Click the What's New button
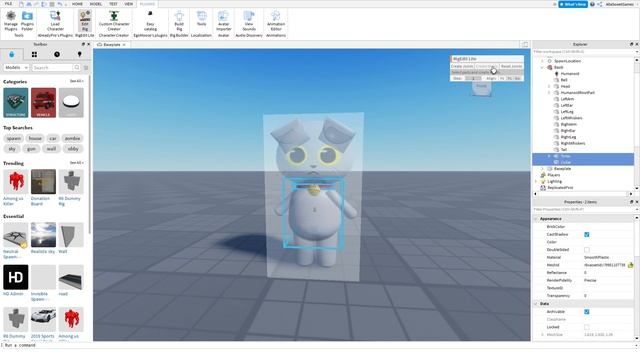The image size is (640, 360). pyautogui.click(x=573, y=4)
